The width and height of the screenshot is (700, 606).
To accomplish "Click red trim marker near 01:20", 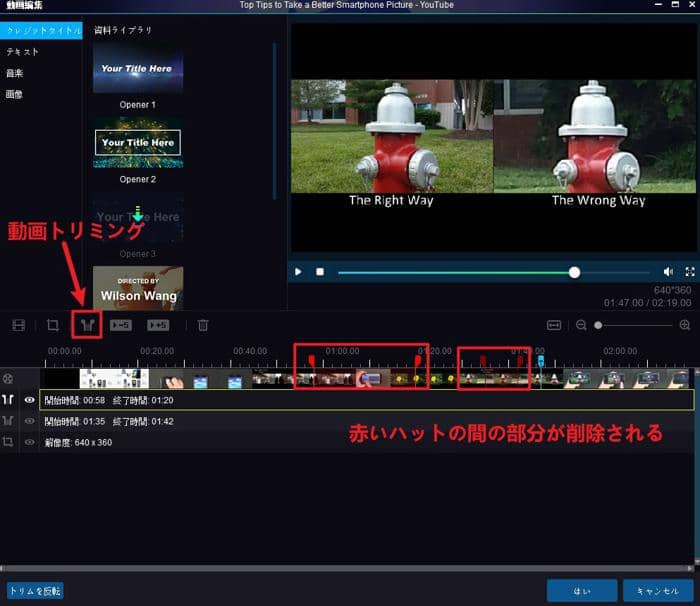I will 417,360.
